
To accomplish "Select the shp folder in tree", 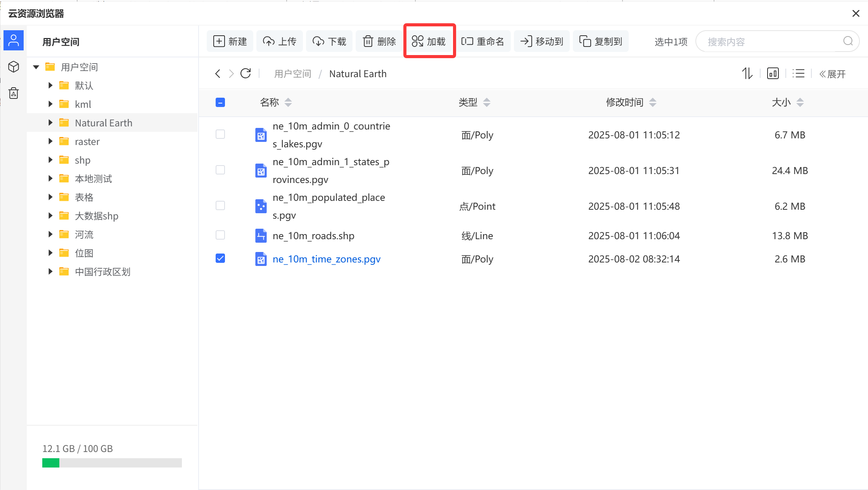I will click(83, 160).
